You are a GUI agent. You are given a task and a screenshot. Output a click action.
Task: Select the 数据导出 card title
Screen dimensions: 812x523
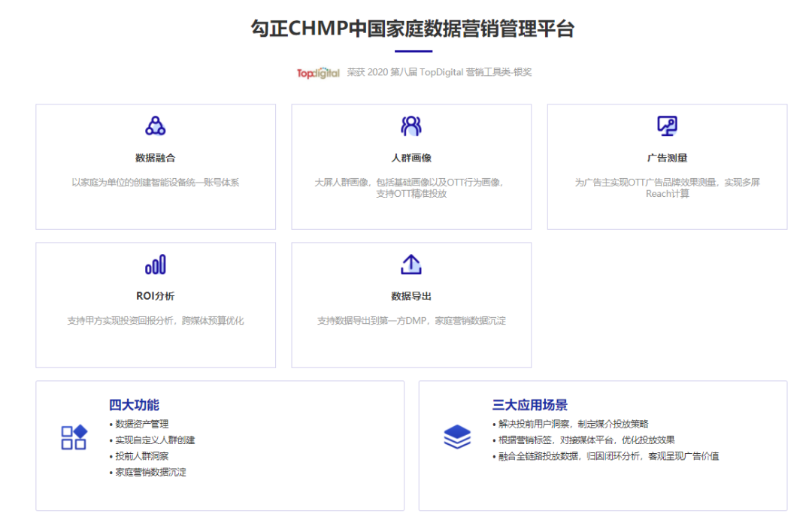click(411, 296)
